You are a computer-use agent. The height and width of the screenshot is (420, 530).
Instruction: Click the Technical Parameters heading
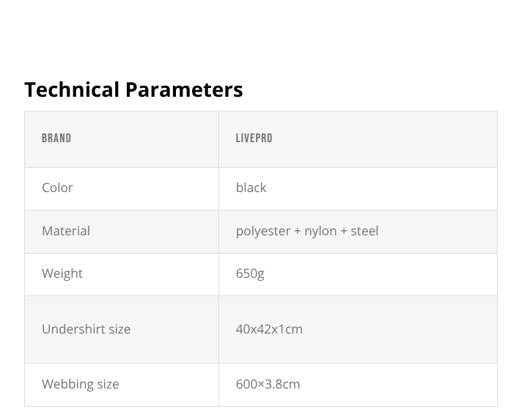[x=133, y=89]
